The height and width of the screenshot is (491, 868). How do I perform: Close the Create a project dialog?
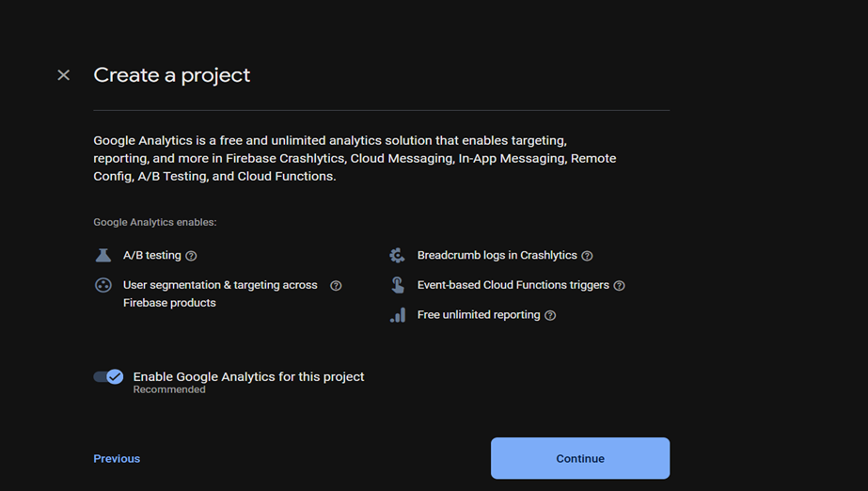(x=64, y=75)
